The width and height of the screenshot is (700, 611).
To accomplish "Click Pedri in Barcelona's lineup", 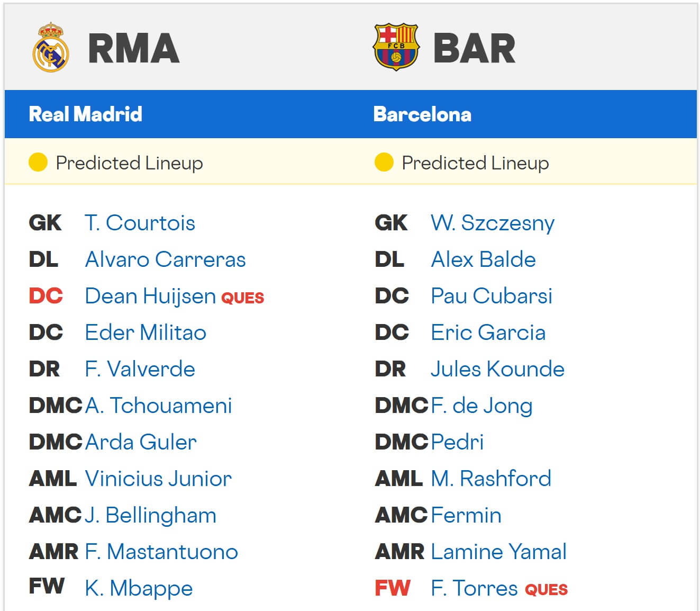I will [x=457, y=442].
